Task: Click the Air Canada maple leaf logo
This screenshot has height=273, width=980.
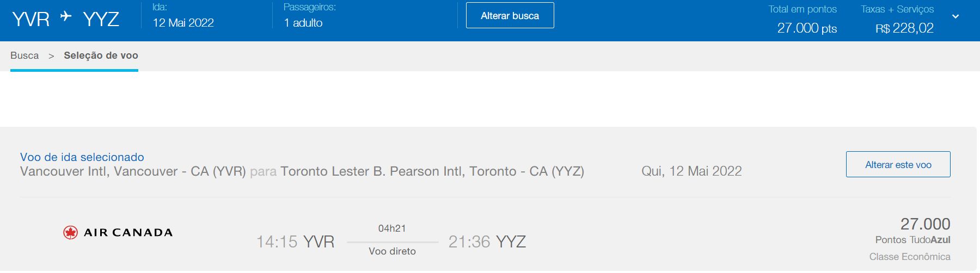Action: pos(70,233)
